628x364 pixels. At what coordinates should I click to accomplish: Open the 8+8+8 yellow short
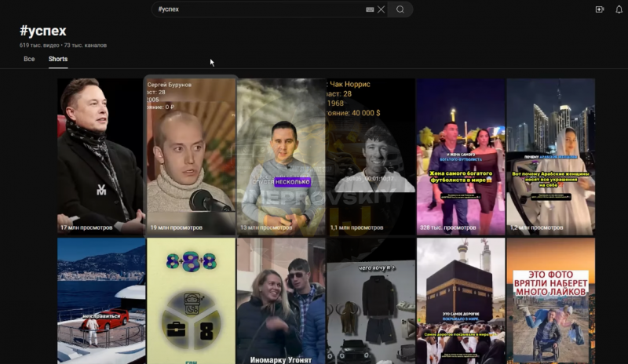point(191,300)
